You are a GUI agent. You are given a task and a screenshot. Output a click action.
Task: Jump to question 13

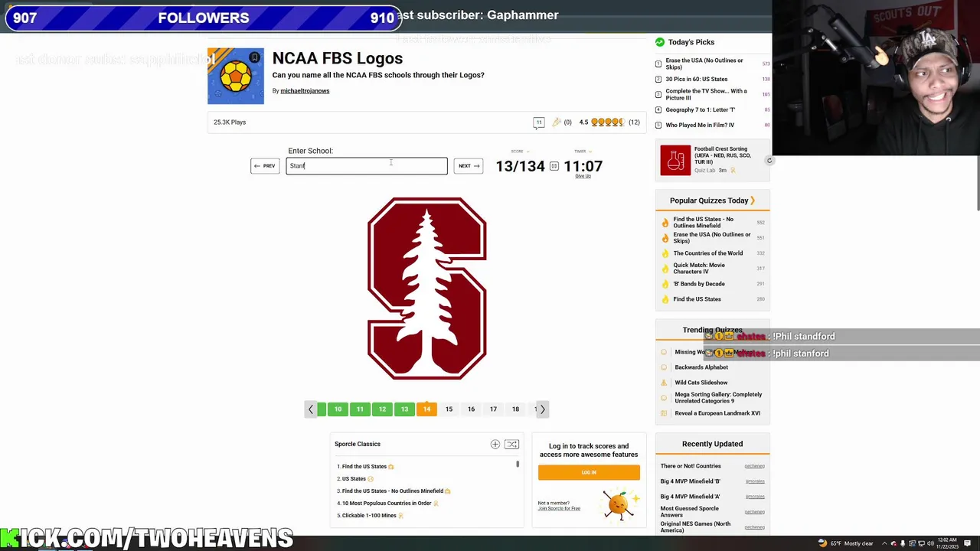pos(404,409)
